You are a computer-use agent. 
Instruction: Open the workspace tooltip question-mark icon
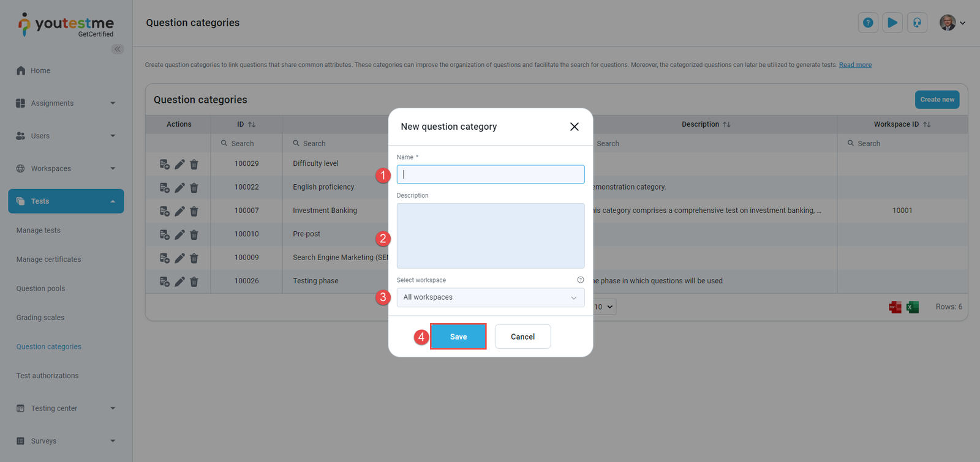point(581,280)
